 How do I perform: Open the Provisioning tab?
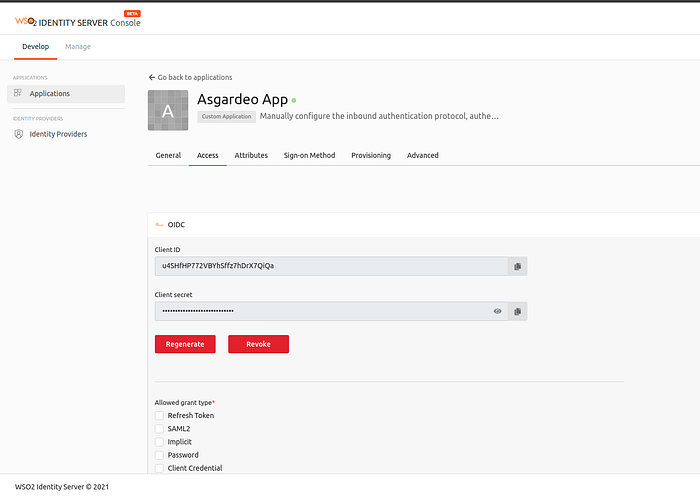[371, 155]
